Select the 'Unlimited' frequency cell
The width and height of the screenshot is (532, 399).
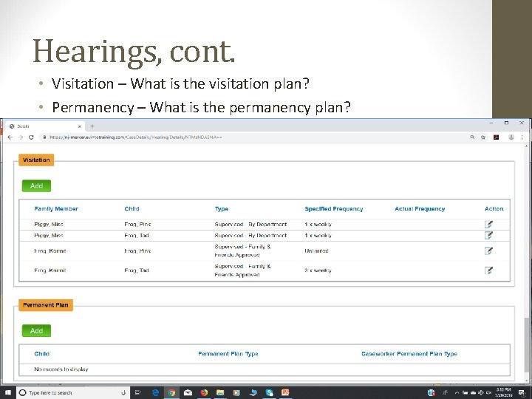tap(316, 250)
